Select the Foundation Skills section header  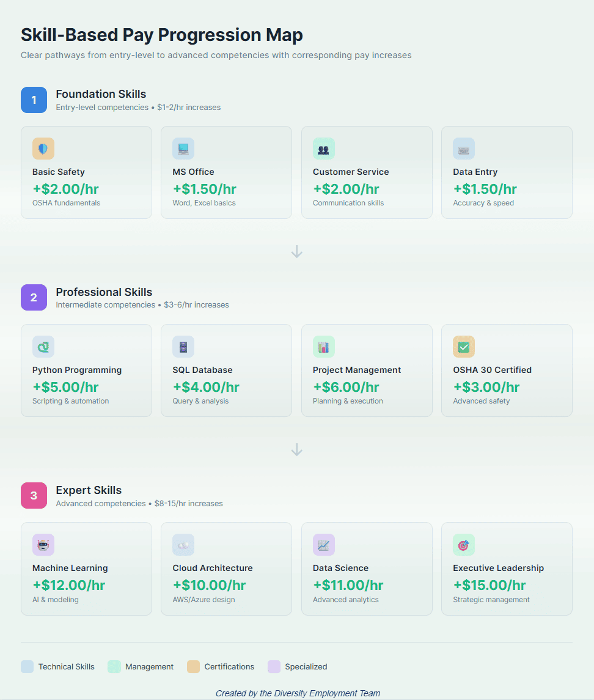click(101, 94)
